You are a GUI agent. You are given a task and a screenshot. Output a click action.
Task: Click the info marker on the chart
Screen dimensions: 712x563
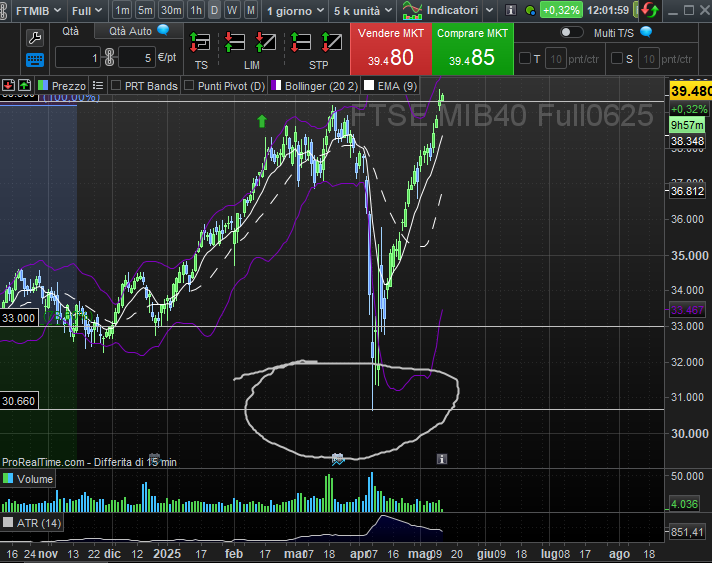pyautogui.click(x=441, y=458)
